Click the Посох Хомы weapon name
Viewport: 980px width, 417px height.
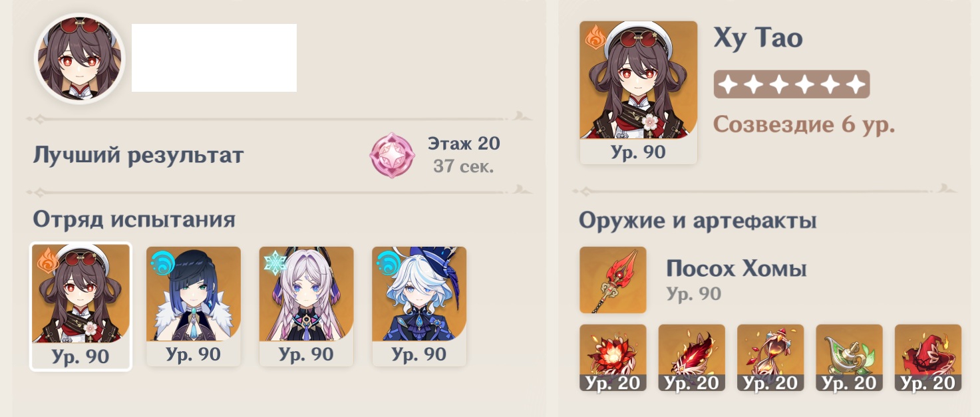click(736, 269)
